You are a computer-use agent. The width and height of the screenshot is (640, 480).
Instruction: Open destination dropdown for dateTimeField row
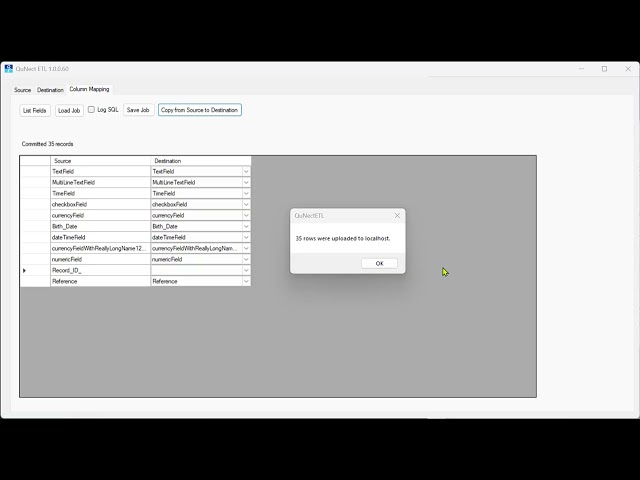coord(246,237)
